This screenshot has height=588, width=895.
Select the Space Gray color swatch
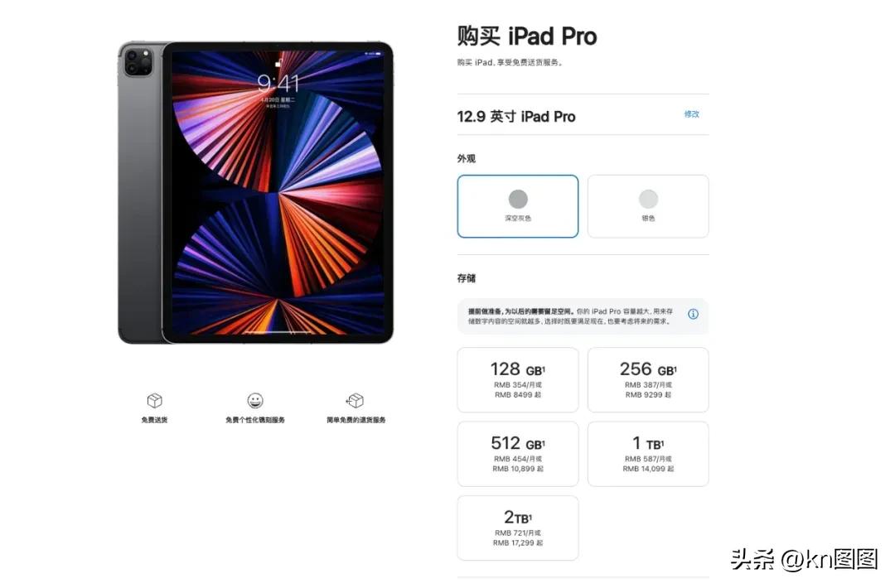518,206
